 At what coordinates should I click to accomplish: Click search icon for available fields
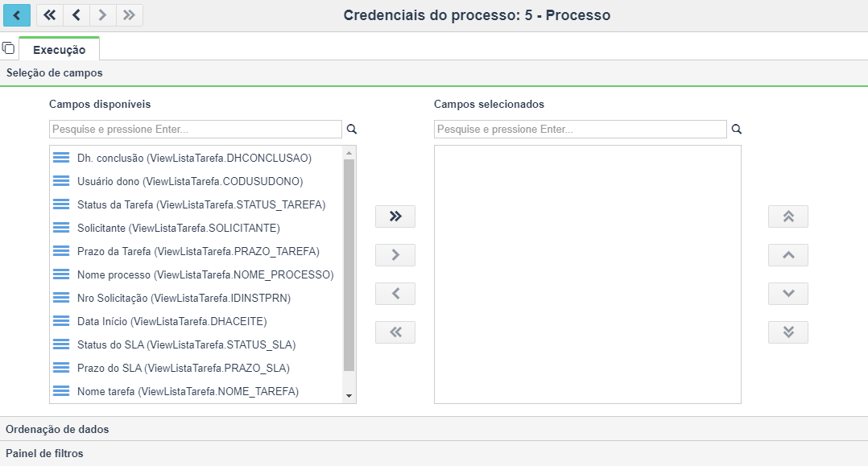pyautogui.click(x=351, y=129)
